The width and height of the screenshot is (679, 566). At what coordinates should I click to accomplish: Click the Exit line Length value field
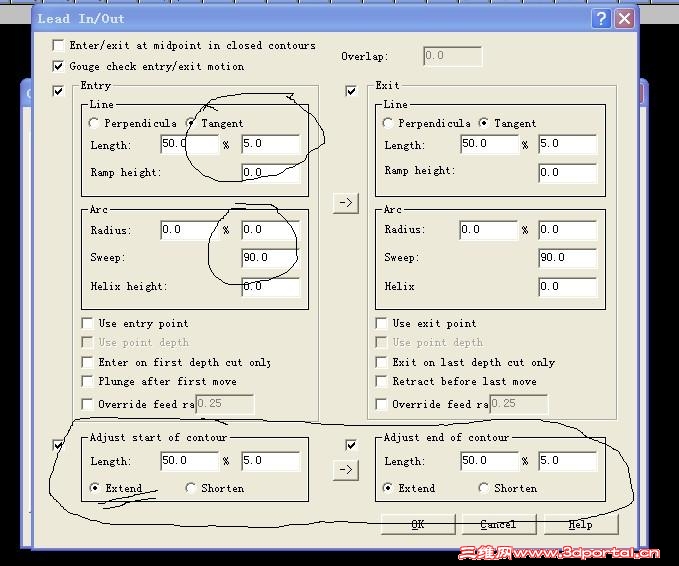pos(568,144)
